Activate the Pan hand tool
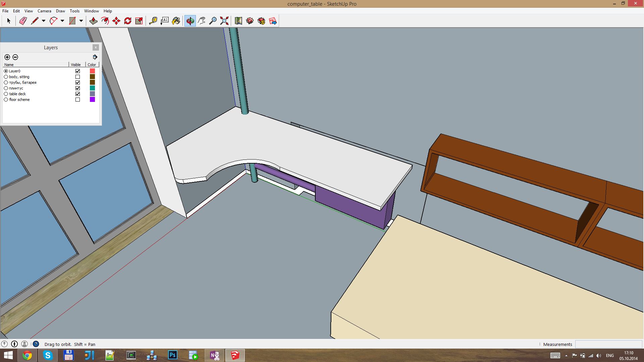644x362 pixels. pos(202,21)
